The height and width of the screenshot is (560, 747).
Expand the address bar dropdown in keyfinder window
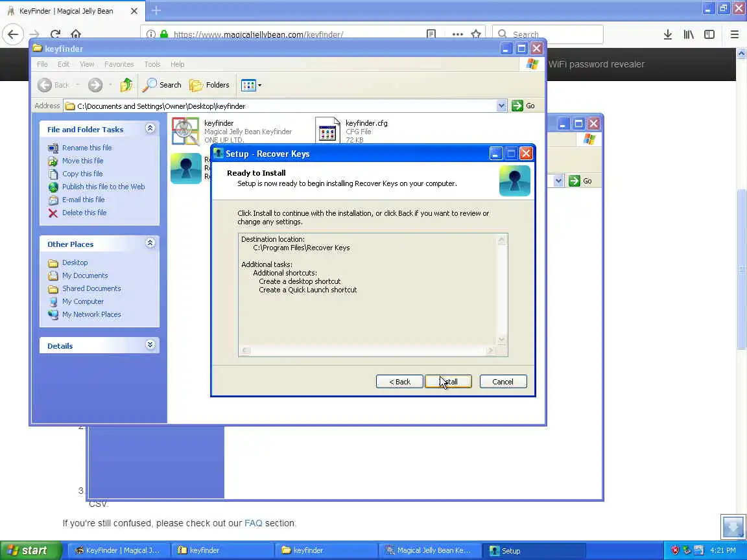[501, 106]
